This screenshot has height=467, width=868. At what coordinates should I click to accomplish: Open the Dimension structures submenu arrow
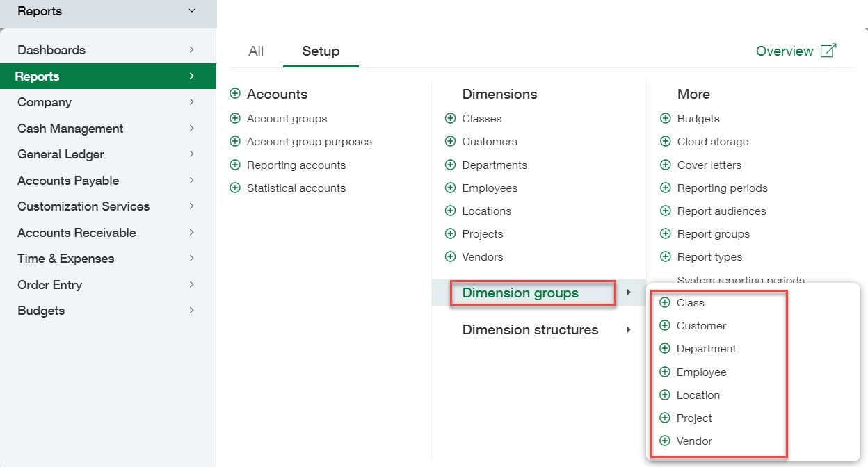tap(628, 329)
